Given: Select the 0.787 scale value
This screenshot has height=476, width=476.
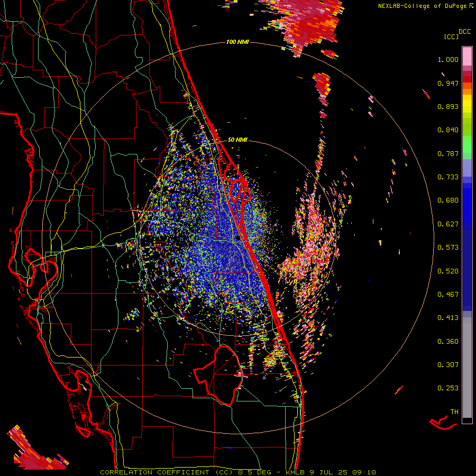Looking at the screenshot, I should click(448, 153).
